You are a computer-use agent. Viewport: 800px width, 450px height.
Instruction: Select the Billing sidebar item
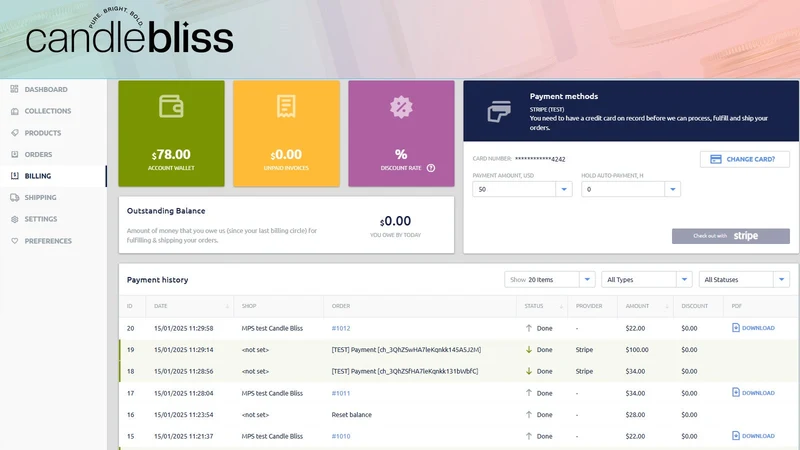pyautogui.click(x=38, y=176)
